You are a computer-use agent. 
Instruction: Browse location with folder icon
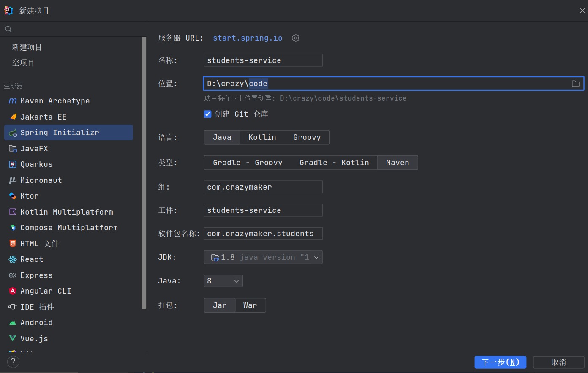tap(576, 84)
